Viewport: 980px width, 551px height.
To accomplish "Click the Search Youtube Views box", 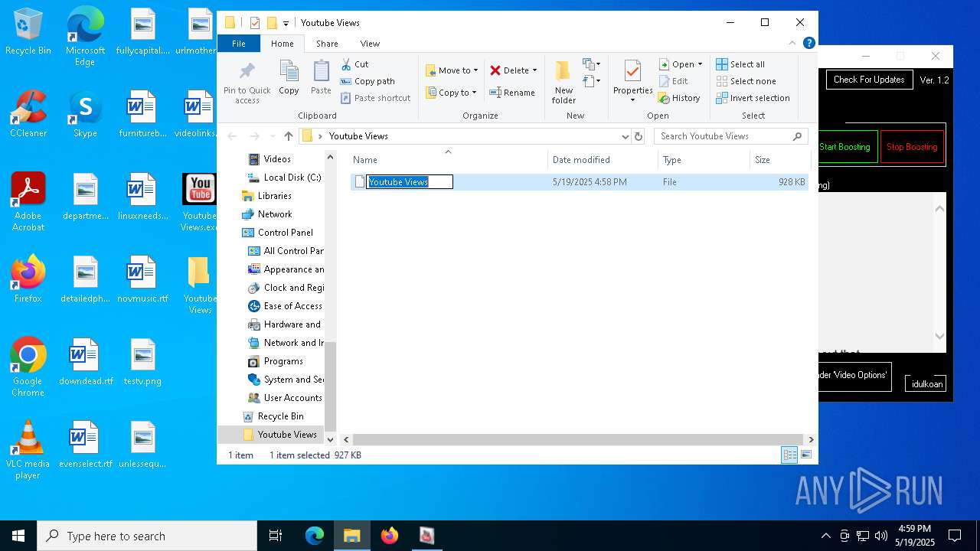I will 730,136.
